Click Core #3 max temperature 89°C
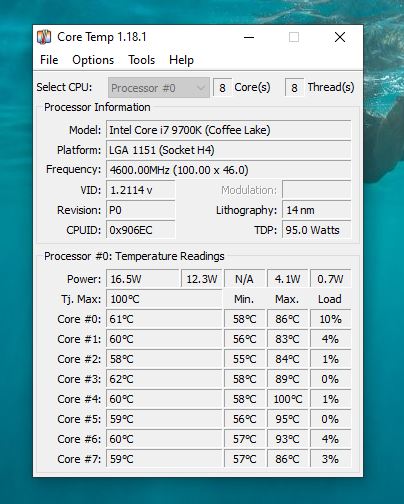Image resolution: width=404 pixels, height=504 pixels. 287,379
